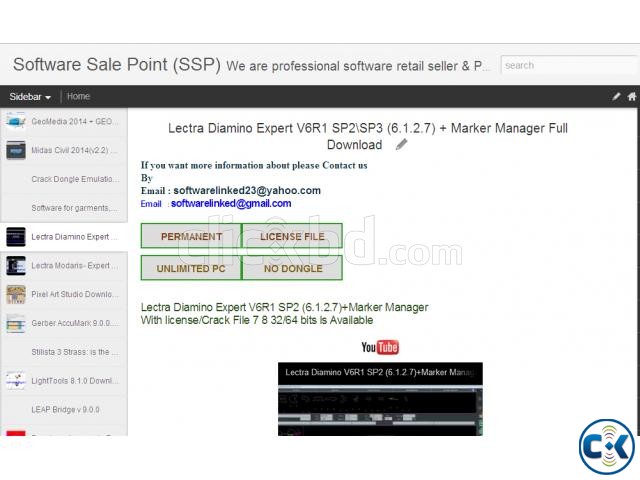Click the pencil icon beside post title
The image size is (640, 480).
tap(401, 144)
